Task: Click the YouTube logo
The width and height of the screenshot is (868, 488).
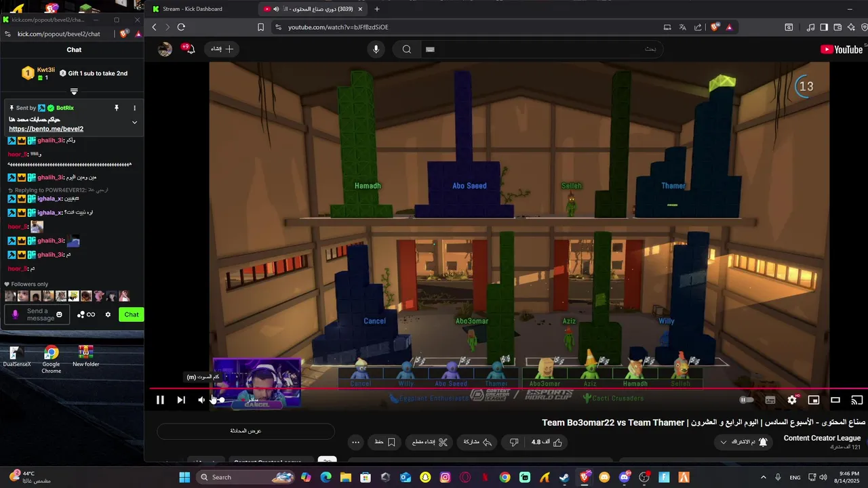Action: [x=842, y=49]
